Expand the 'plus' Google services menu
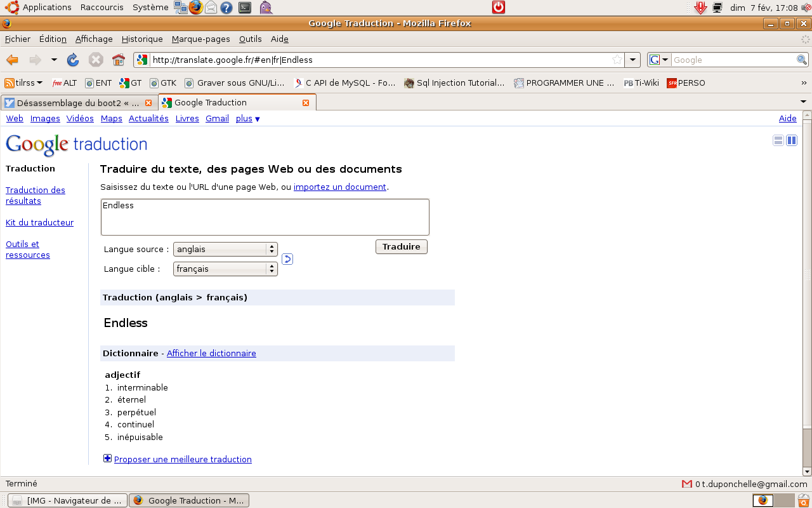Screen dimensions: 812x508 tap(247, 119)
